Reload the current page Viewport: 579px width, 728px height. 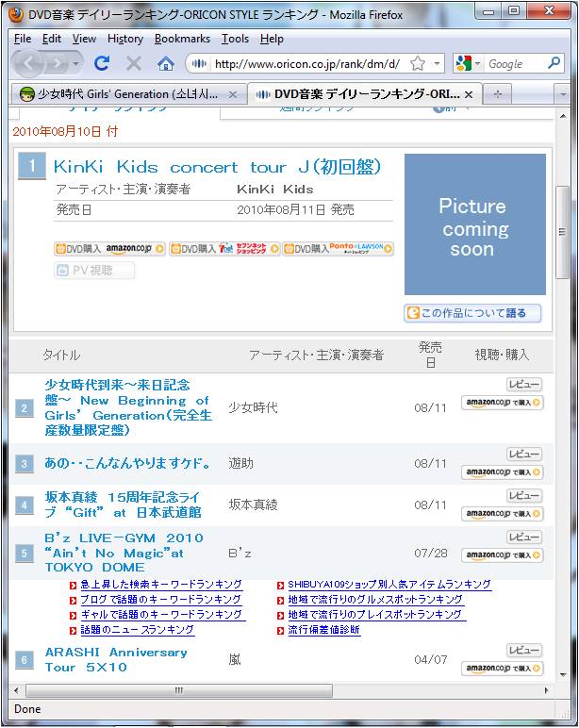coord(102,63)
